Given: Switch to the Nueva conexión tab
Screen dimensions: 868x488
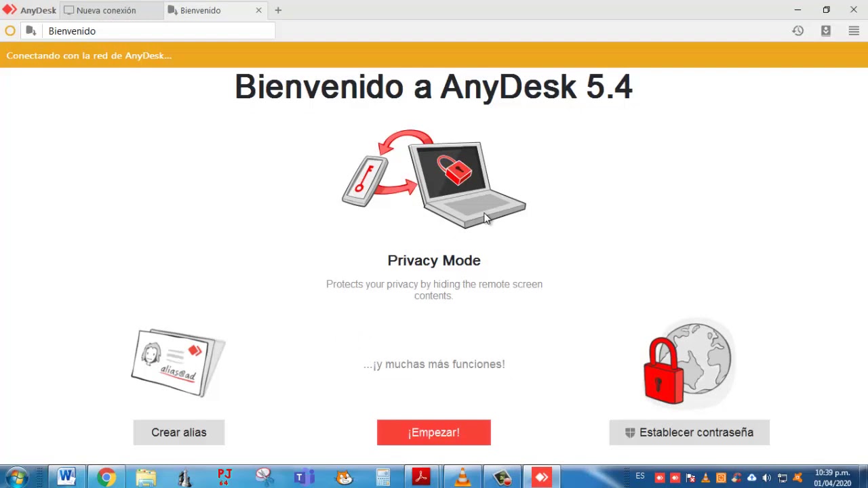Looking at the screenshot, I should 112,10.
